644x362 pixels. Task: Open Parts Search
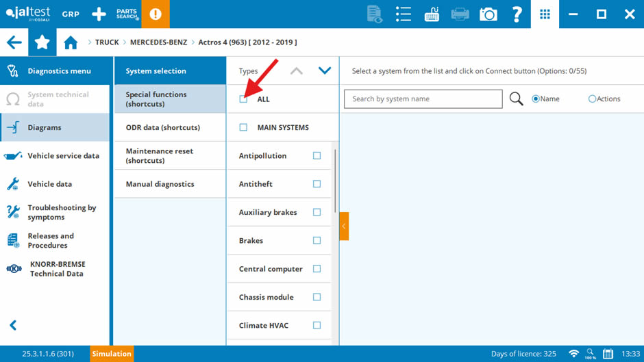point(127,14)
